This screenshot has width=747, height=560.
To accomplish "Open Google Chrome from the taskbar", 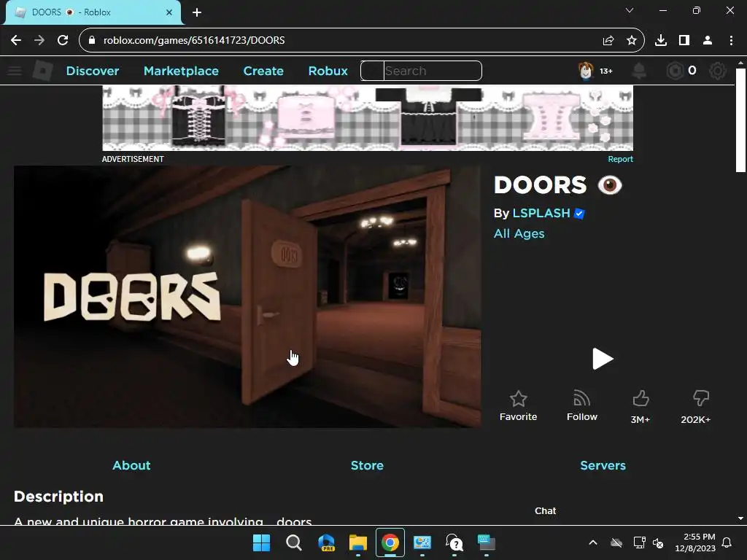I will (x=390, y=542).
